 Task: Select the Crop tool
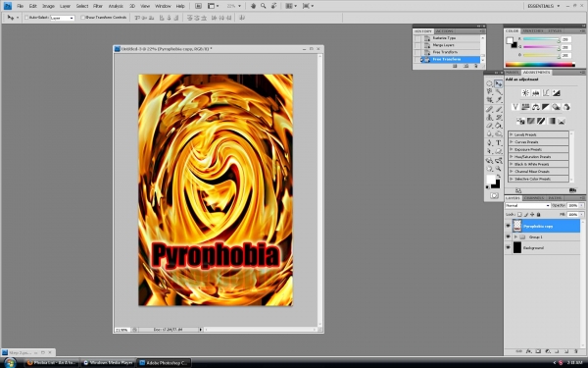click(489, 100)
